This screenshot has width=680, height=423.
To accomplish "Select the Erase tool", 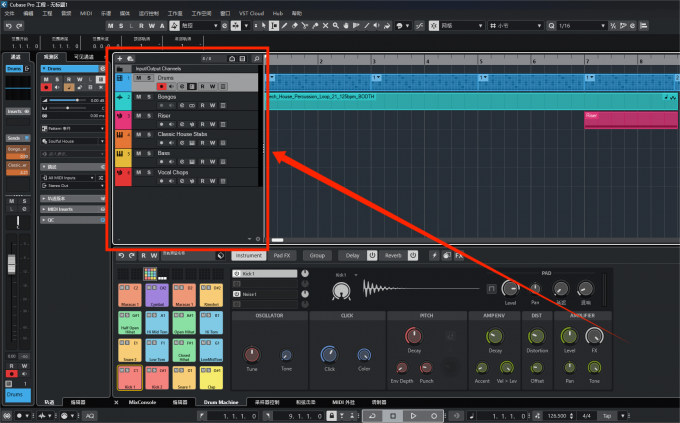I will click(295, 26).
